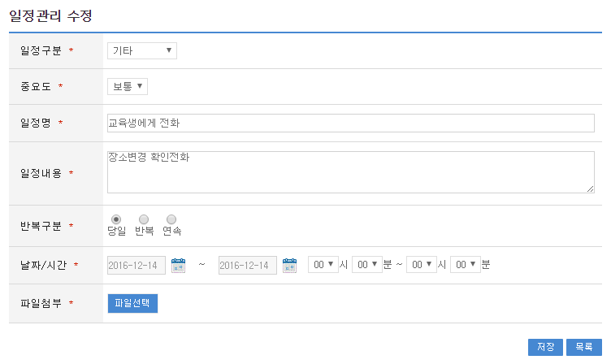Open the start minute dropdown
The width and height of the screenshot is (611, 364).
[x=366, y=265]
